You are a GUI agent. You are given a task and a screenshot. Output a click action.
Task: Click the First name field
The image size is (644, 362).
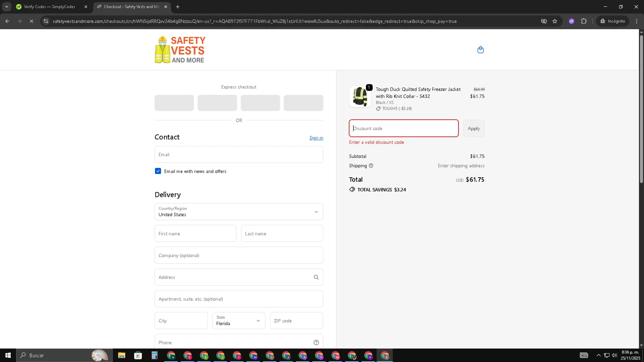click(195, 233)
